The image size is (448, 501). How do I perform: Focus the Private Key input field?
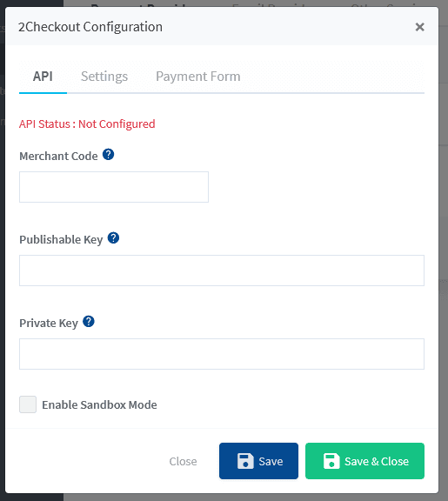point(222,354)
